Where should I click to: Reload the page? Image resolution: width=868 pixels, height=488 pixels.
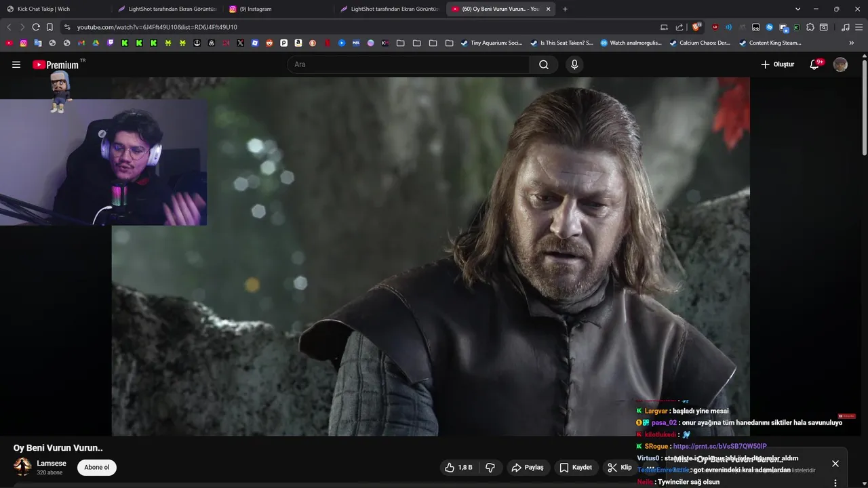pos(36,27)
